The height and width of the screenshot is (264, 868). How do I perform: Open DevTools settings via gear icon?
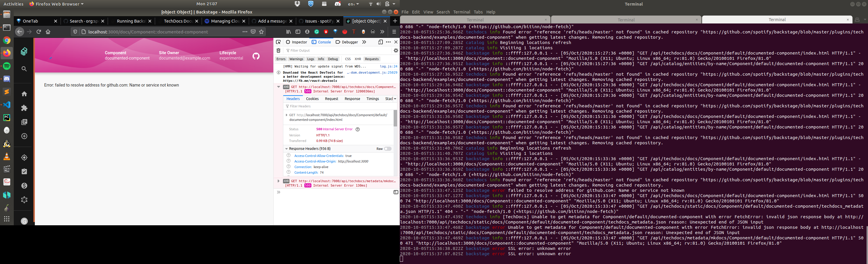point(396,50)
